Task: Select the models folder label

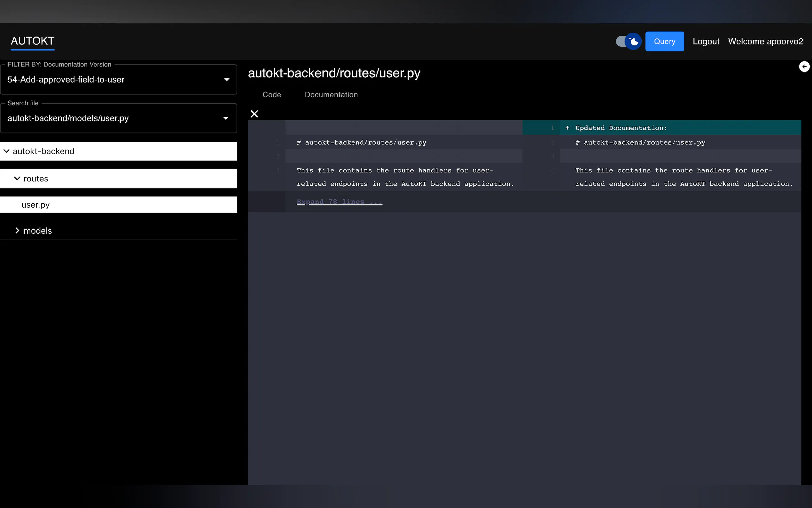Action: 38,231
